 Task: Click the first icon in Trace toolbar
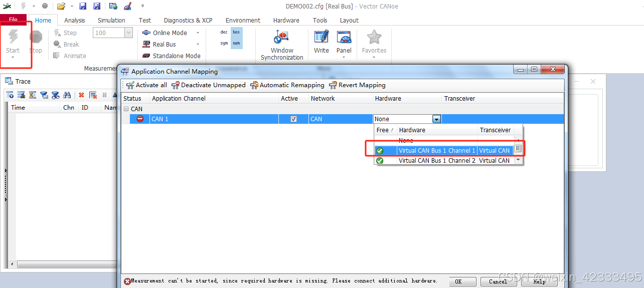point(10,95)
